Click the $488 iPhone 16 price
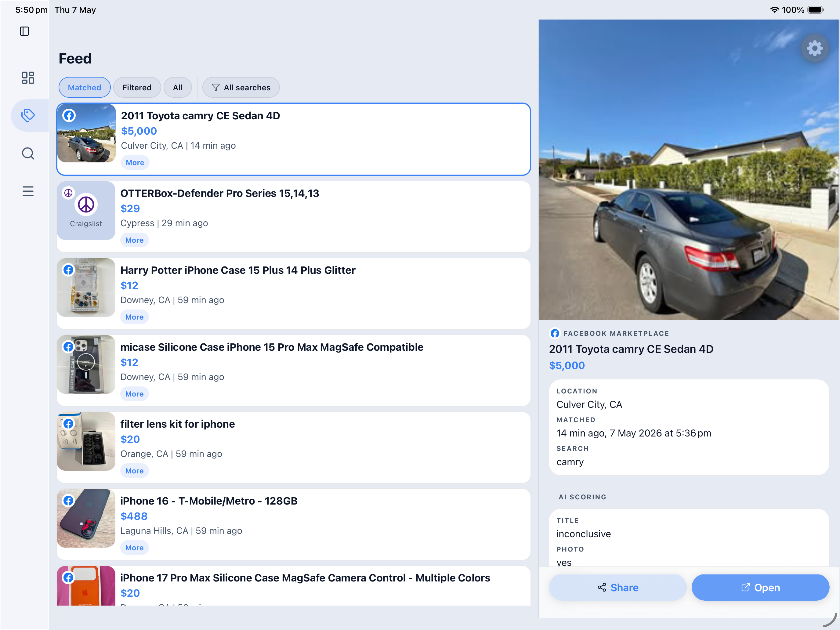Viewport: 840px width, 630px height. tap(134, 516)
